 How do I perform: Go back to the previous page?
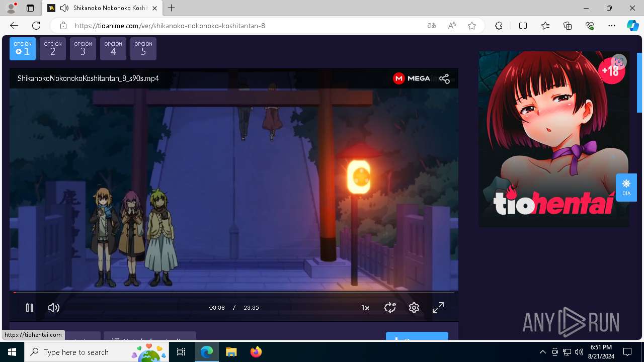point(14,26)
